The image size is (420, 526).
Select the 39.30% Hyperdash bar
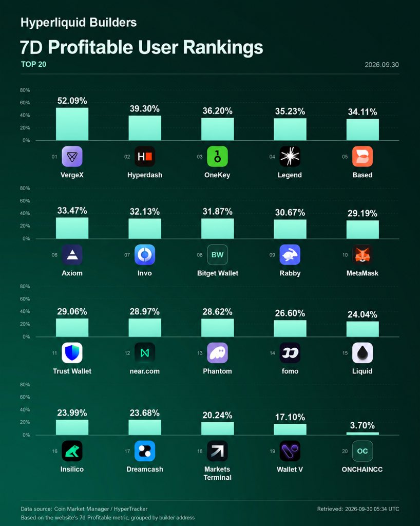tap(145, 128)
